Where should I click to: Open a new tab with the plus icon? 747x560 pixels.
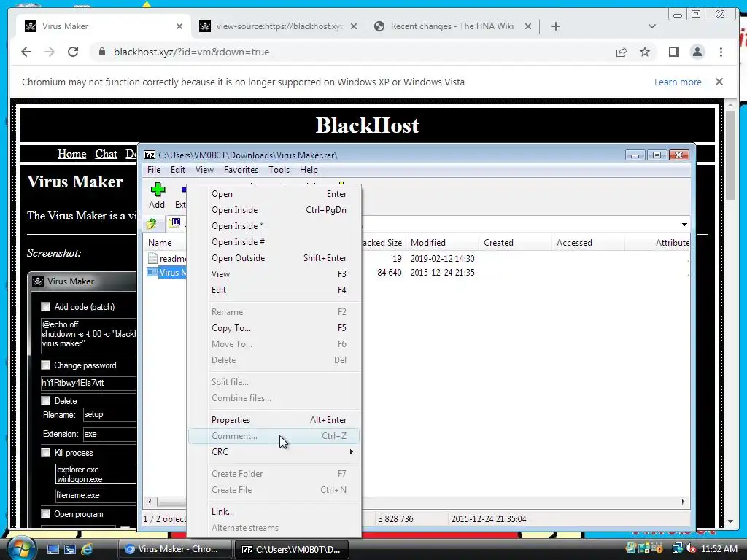point(555,26)
